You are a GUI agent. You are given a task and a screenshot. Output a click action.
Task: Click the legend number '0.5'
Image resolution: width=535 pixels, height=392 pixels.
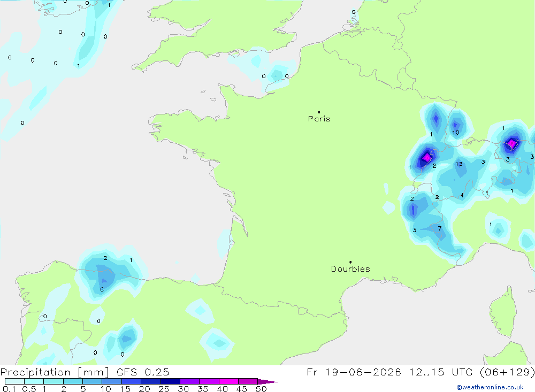(x=29, y=389)
